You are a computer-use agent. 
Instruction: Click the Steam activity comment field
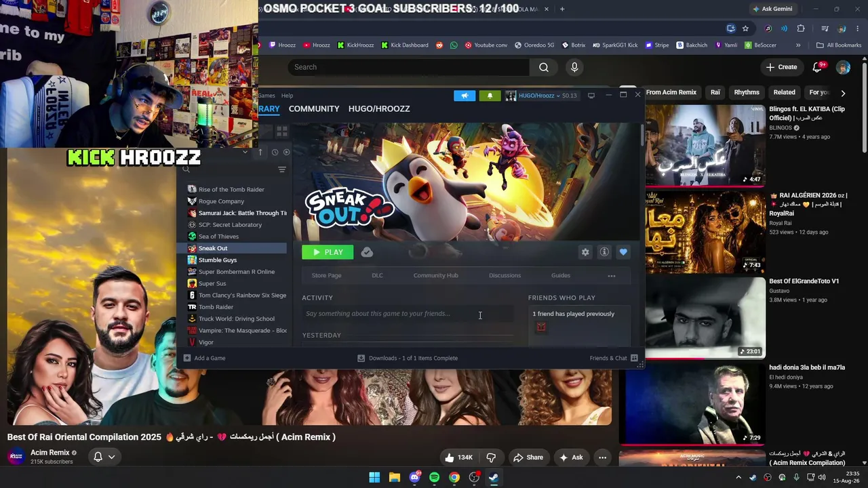point(407,314)
